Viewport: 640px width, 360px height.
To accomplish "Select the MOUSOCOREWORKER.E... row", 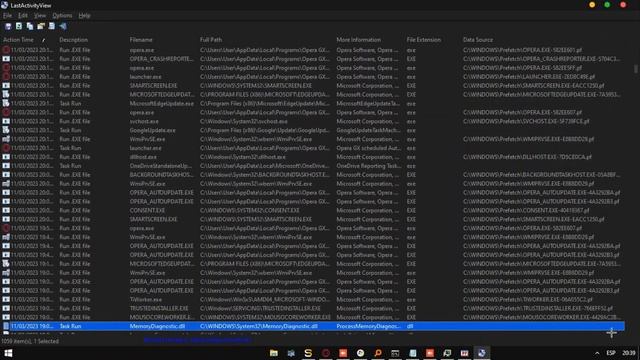I will click(312, 317).
